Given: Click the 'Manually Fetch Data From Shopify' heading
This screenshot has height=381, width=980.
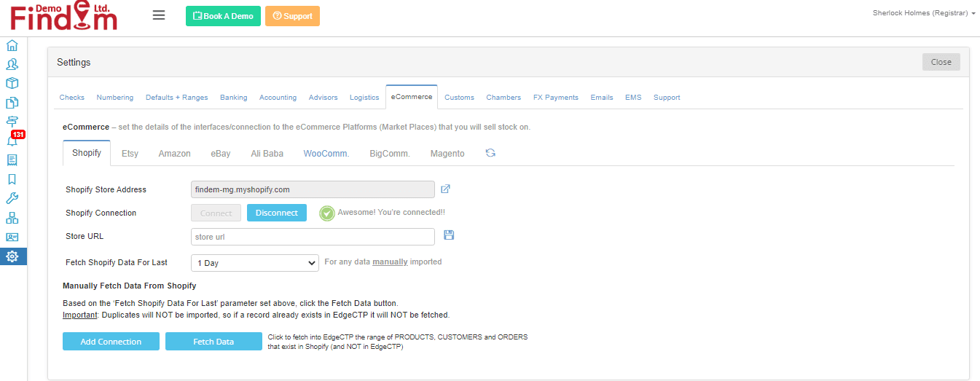Looking at the screenshot, I should tap(129, 286).
